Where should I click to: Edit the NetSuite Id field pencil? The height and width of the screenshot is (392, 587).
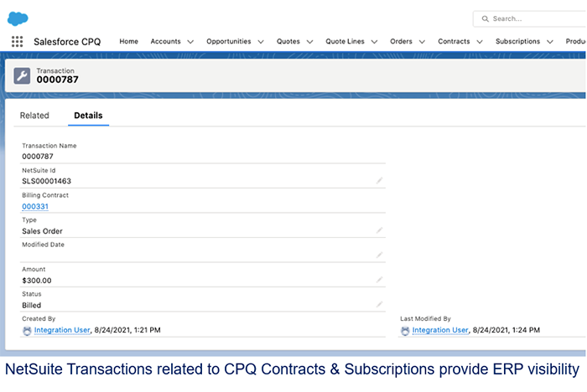pyautogui.click(x=379, y=180)
